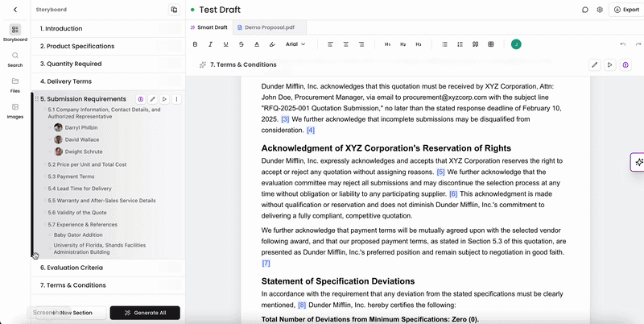Open citation link [5]

point(440,172)
